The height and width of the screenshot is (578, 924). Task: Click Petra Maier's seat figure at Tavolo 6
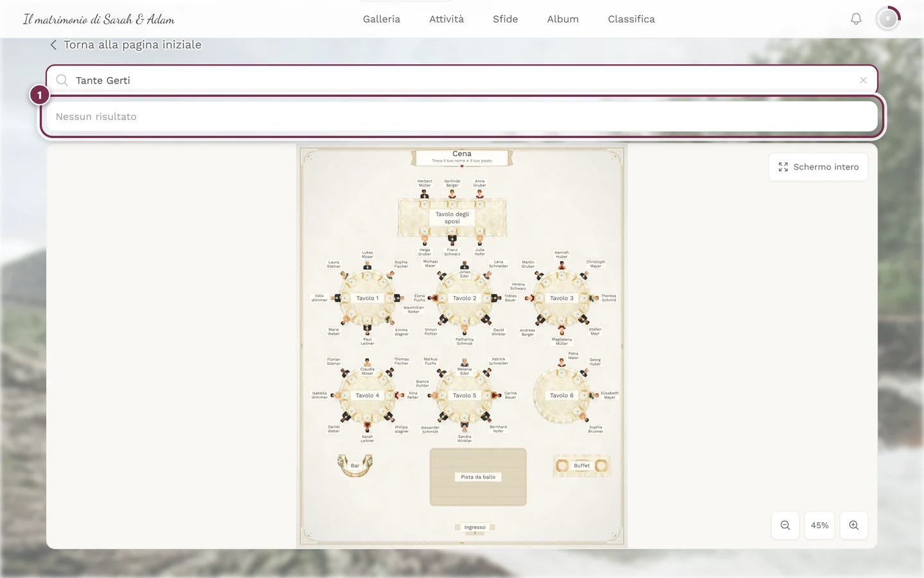click(561, 363)
